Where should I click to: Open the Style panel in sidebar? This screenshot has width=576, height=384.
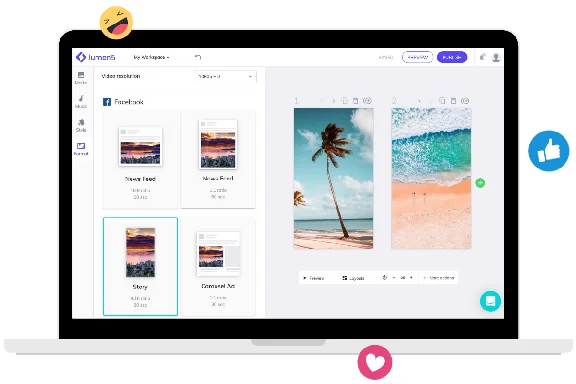point(81,125)
